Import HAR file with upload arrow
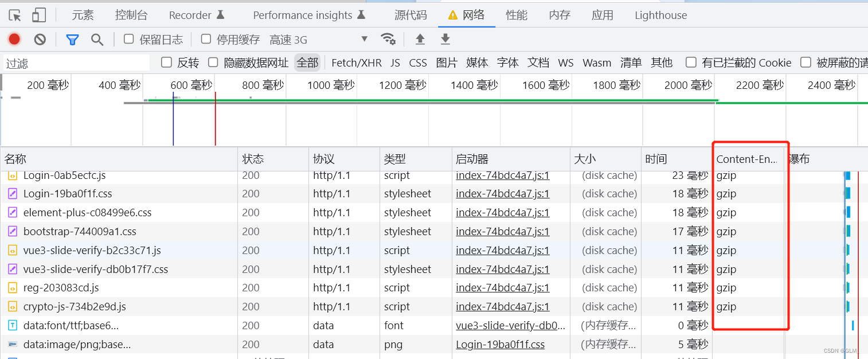868x359 pixels. coord(420,39)
